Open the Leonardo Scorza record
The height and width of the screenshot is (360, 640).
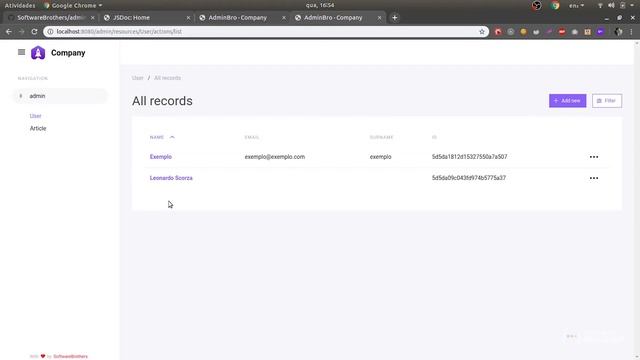pyautogui.click(x=171, y=178)
